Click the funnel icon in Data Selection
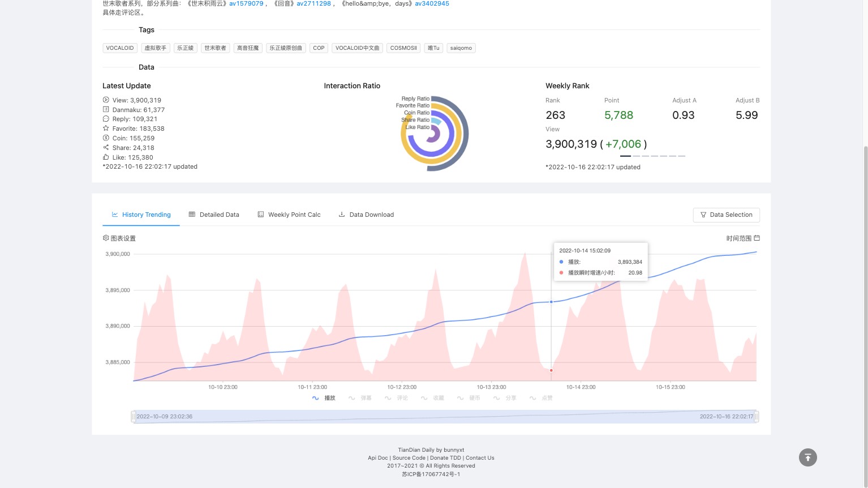The width and height of the screenshot is (868, 488). [703, 215]
